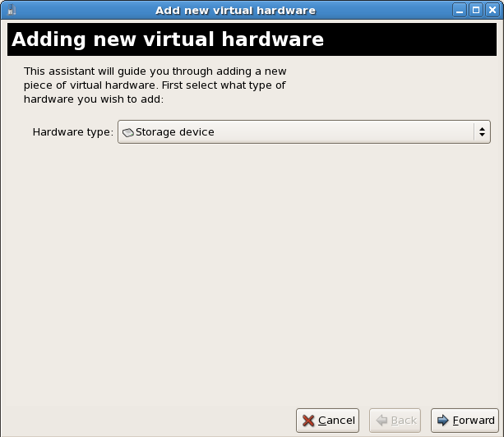Click the blank title bar area left of title

point(82,11)
